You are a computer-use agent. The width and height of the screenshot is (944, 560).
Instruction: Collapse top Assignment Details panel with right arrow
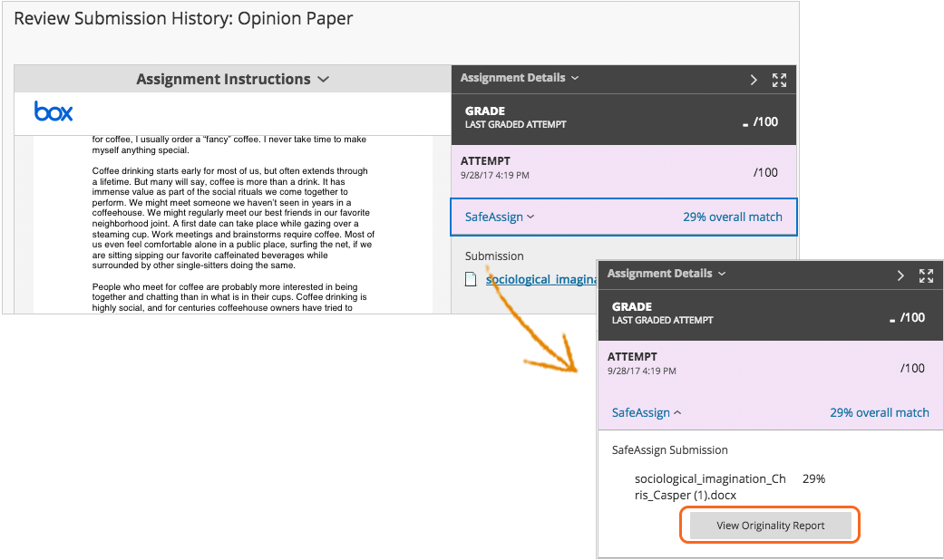[x=754, y=80]
